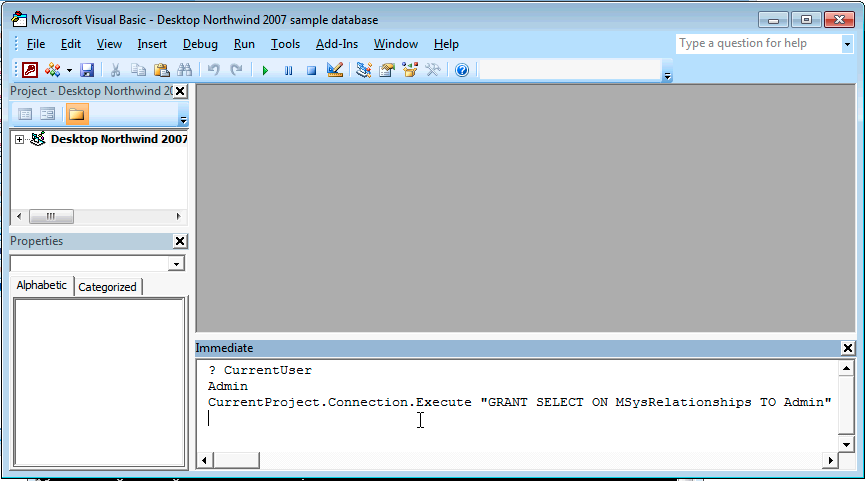Click the Project pane horizontal scrollbar thumb
Screen dimensions: 868x481
click(50, 216)
